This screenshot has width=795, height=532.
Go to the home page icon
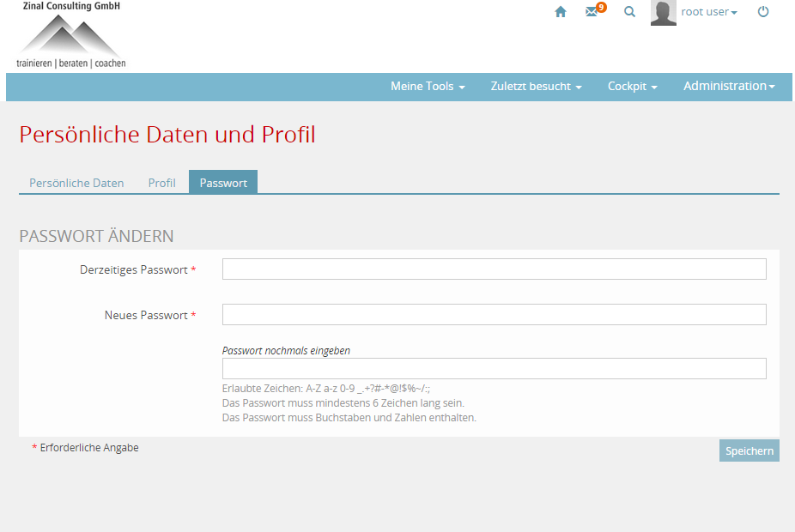tap(561, 12)
